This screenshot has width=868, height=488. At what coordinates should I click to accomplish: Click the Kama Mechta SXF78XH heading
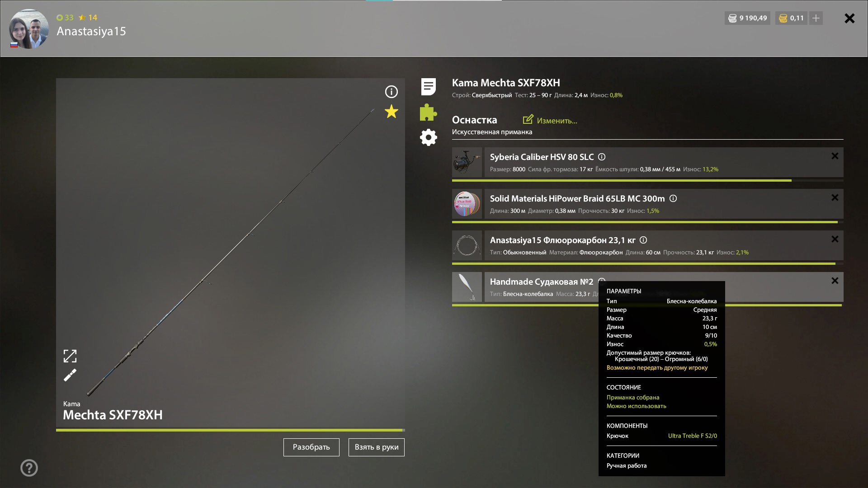pyautogui.click(x=506, y=83)
